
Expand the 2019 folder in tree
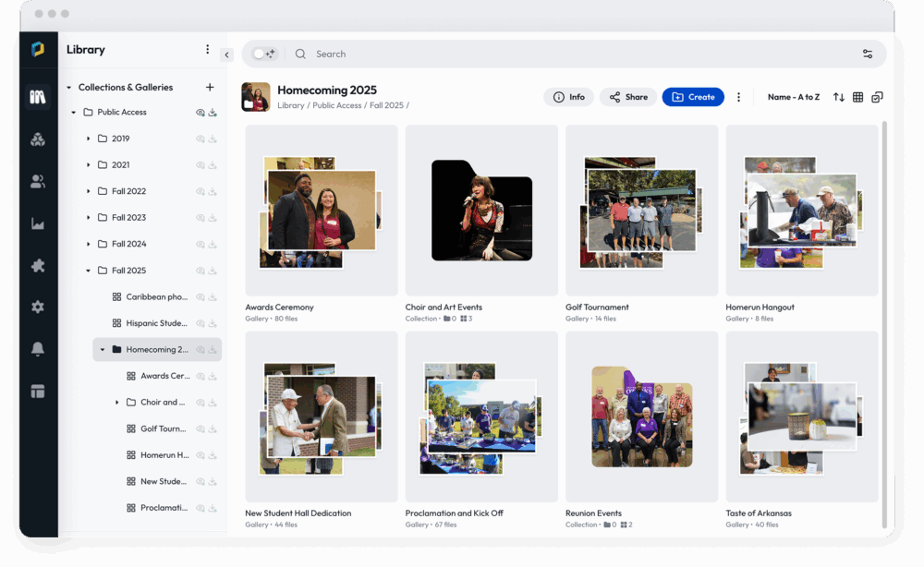tap(89, 139)
